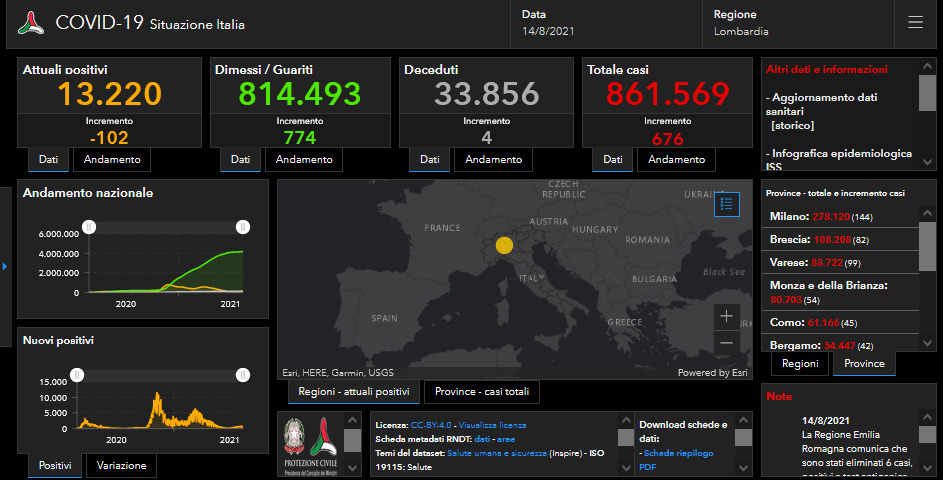Zoom out on the map

point(727,343)
